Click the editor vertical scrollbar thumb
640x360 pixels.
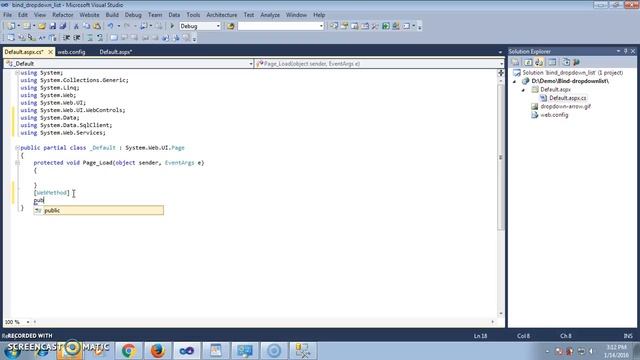(x=501, y=158)
